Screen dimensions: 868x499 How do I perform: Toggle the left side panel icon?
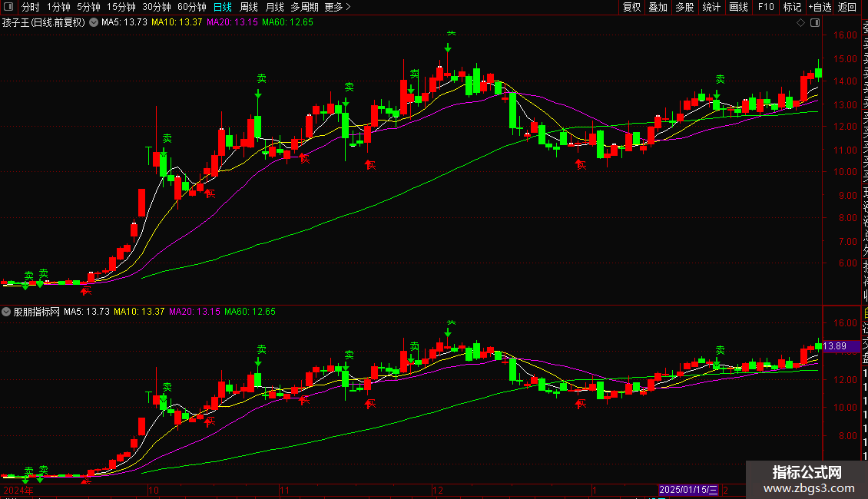pyautogui.click(x=8, y=7)
